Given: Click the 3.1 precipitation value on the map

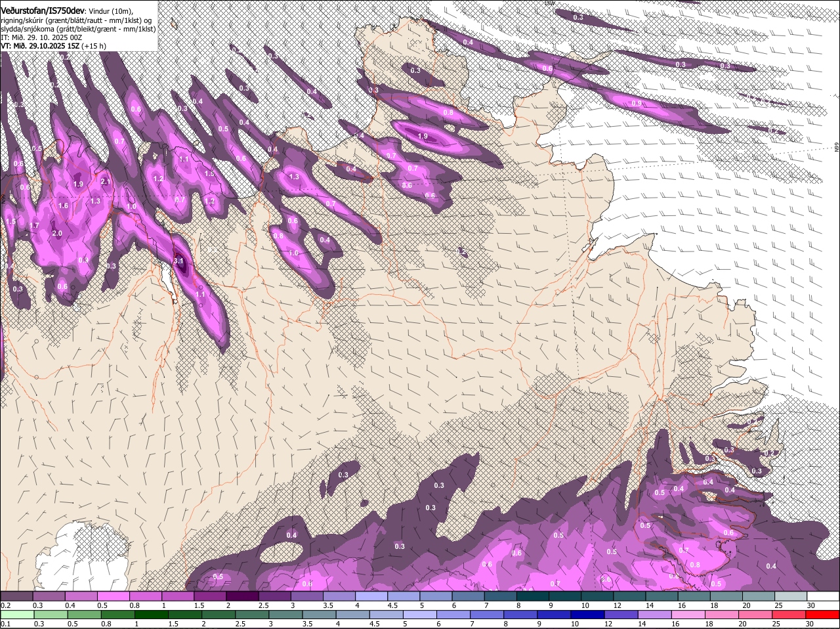Looking at the screenshot, I should tap(178, 261).
